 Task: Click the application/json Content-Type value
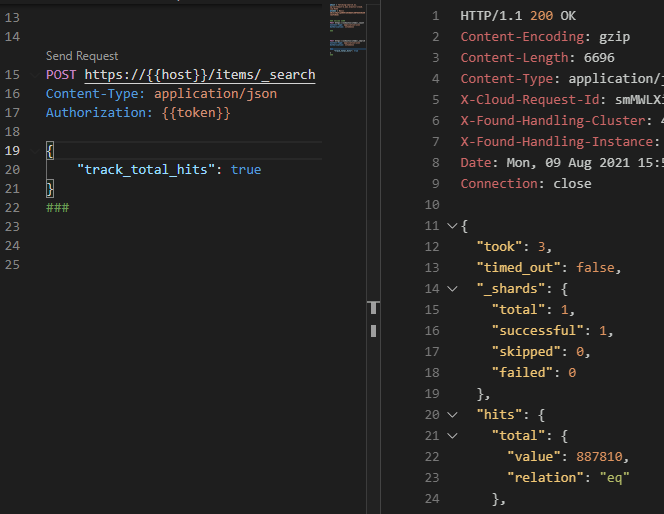click(x=215, y=94)
